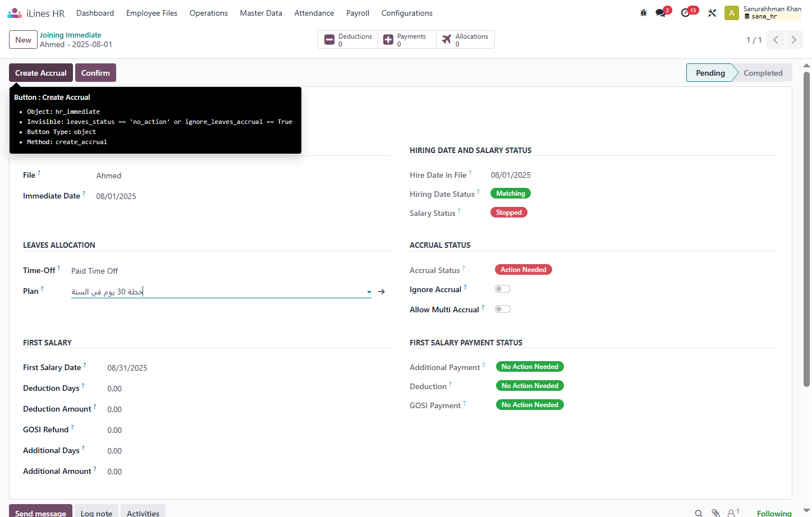This screenshot has height=517, width=812.
Task: Click Send message button
Action: 40,511
